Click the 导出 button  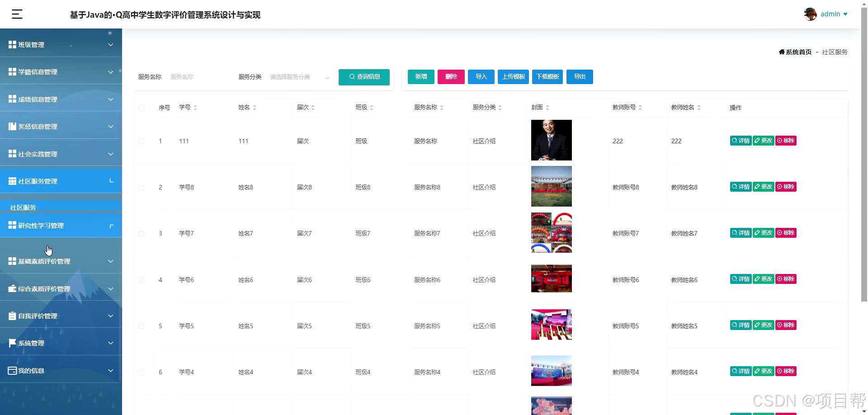580,77
